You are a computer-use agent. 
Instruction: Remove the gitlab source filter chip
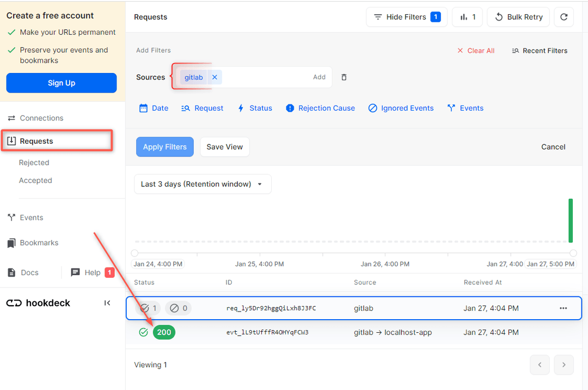pos(215,77)
